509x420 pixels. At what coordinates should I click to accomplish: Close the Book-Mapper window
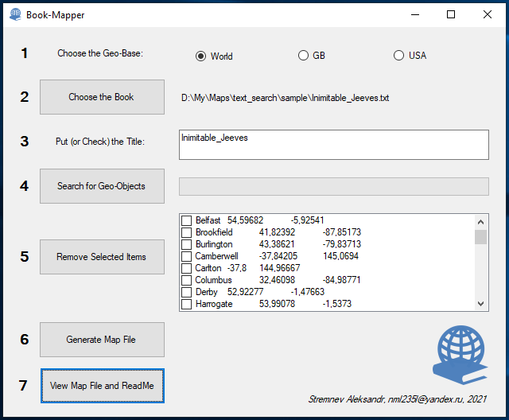[488, 14]
